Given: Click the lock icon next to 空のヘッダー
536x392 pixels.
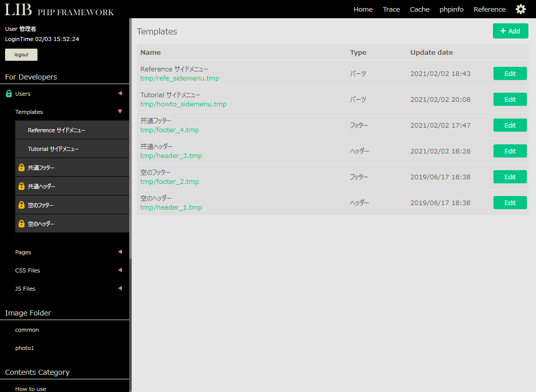Looking at the screenshot, I should coord(21,224).
